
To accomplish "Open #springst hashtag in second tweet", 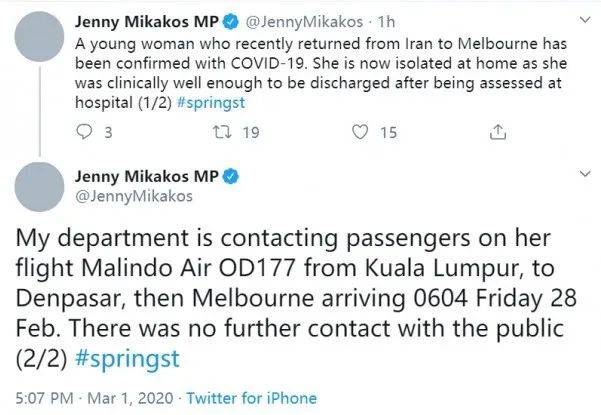I will click(x=128, y=359).
